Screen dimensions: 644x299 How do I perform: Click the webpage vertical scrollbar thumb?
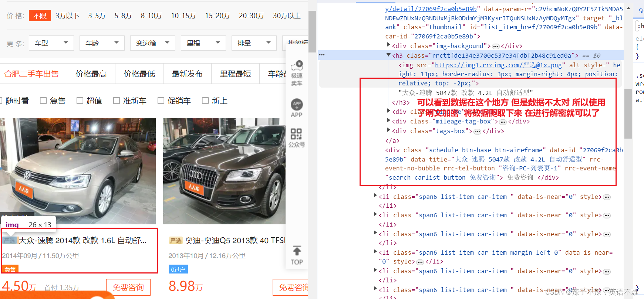click(312, 31)
